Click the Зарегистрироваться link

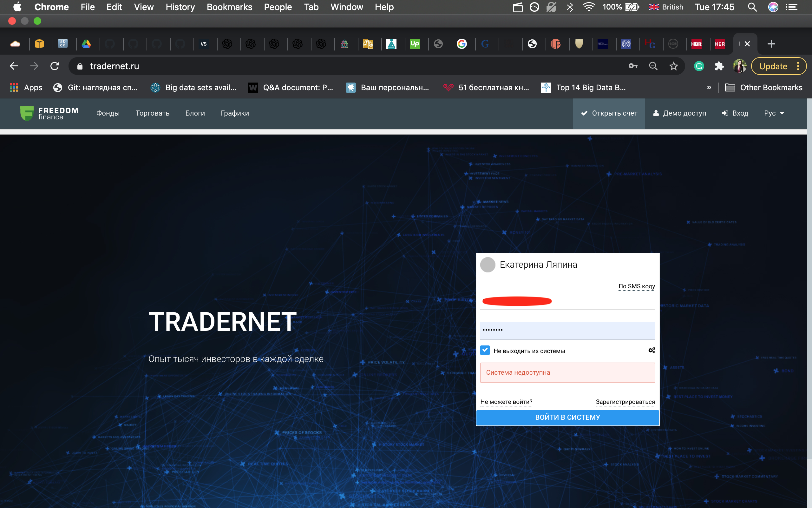625,402
